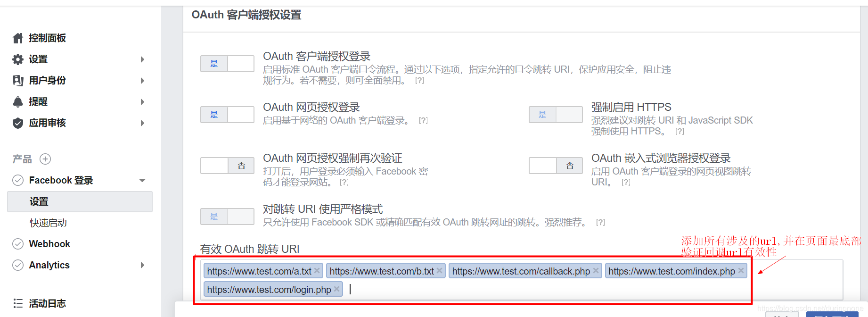The width and height of the screenshot is (868, 317).
Task: Toggle OAuth 客户端授权登录 switch
Action: (x=227, y=64)
